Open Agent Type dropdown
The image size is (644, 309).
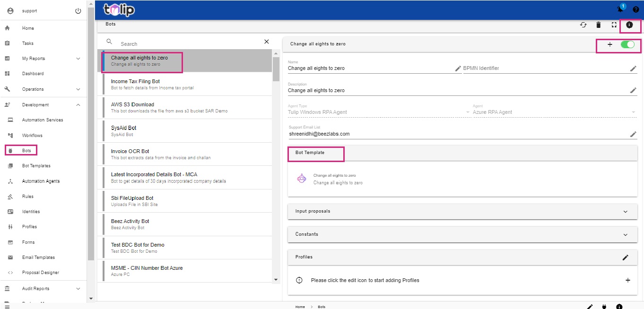[x=379, y=112]
